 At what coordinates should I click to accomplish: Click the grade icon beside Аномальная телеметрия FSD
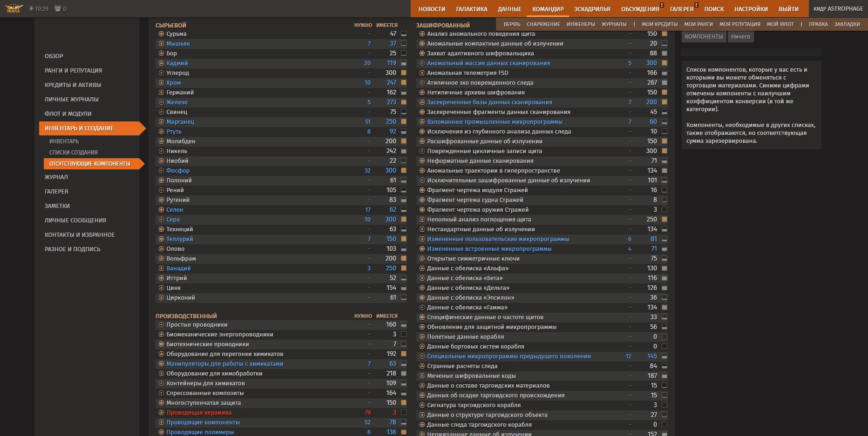422,73
